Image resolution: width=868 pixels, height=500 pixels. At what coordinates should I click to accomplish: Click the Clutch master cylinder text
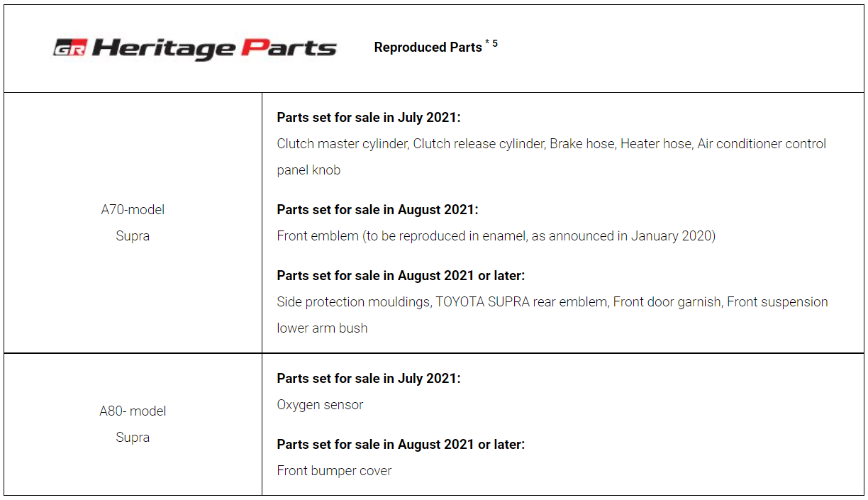coord(342,144)
